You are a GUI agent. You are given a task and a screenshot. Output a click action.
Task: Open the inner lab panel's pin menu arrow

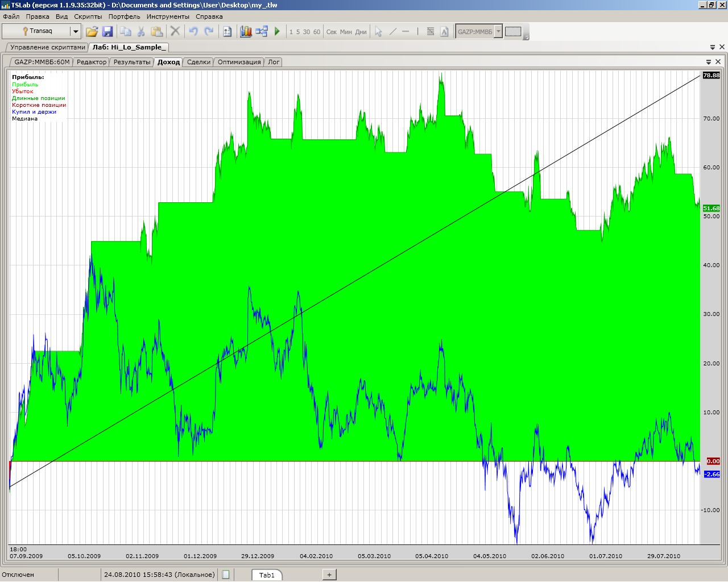[709, 62]
